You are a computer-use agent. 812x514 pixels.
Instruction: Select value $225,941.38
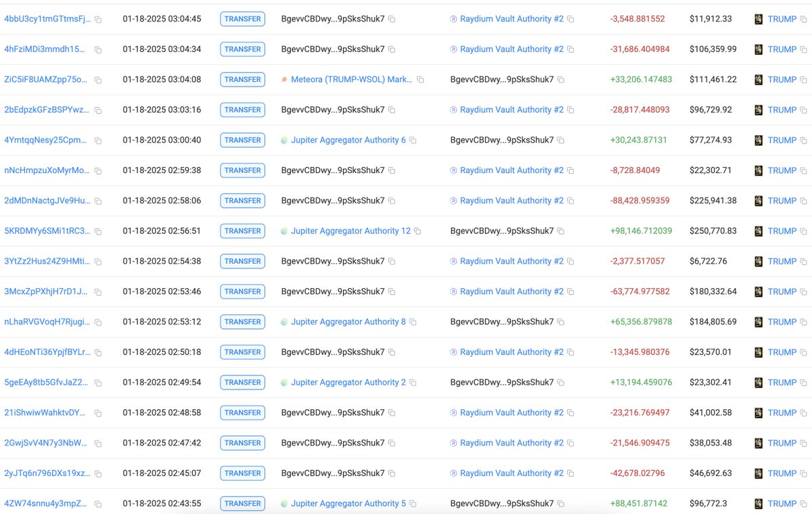[x=713, y=201]
